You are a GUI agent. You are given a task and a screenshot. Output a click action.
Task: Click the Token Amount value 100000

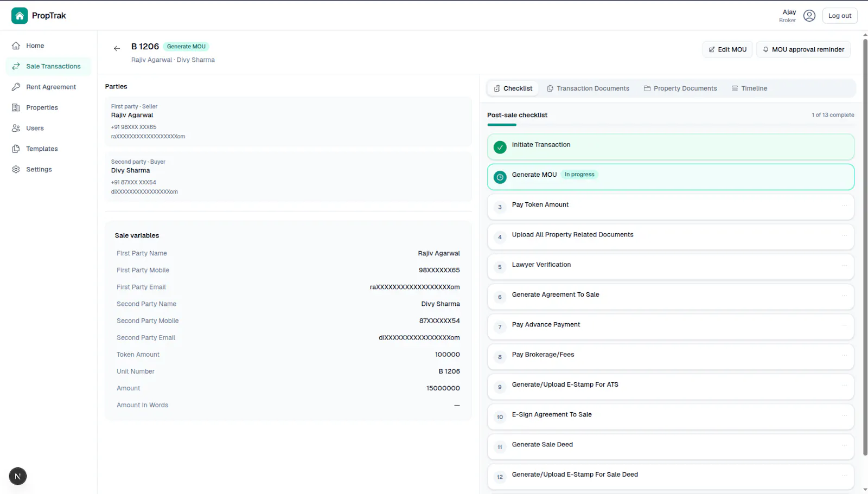(x=447, y=355)
